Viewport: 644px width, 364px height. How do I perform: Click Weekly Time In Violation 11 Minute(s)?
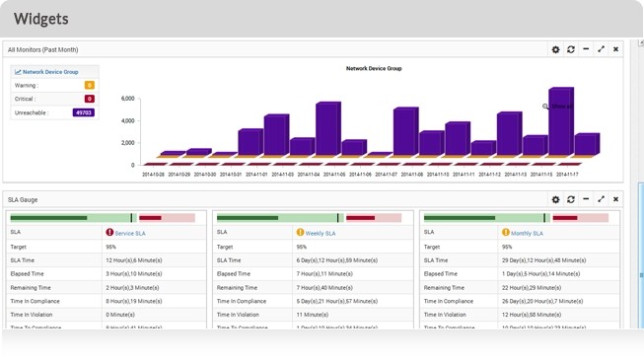(313, 315)
